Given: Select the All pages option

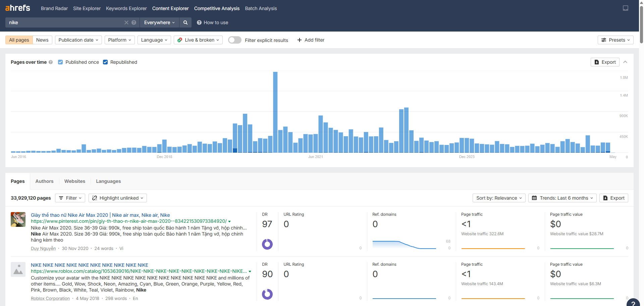Looking at the screenshot, I should [19, 40].
